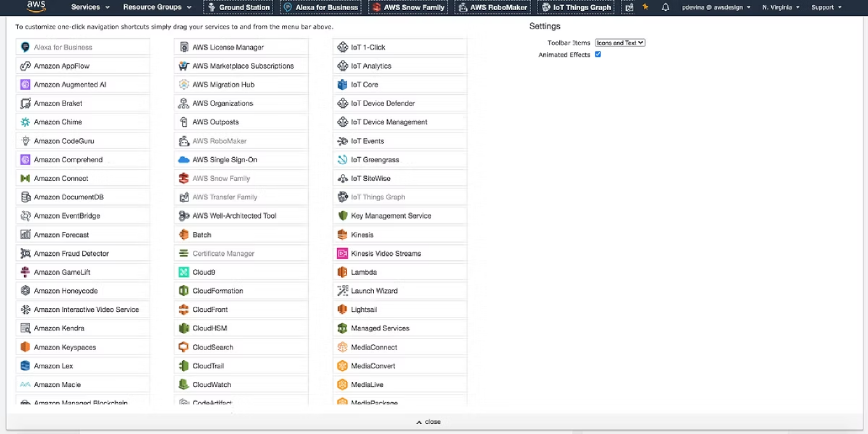Select the Managed Services entry
The image size is (868, 434).
(400, 328)
